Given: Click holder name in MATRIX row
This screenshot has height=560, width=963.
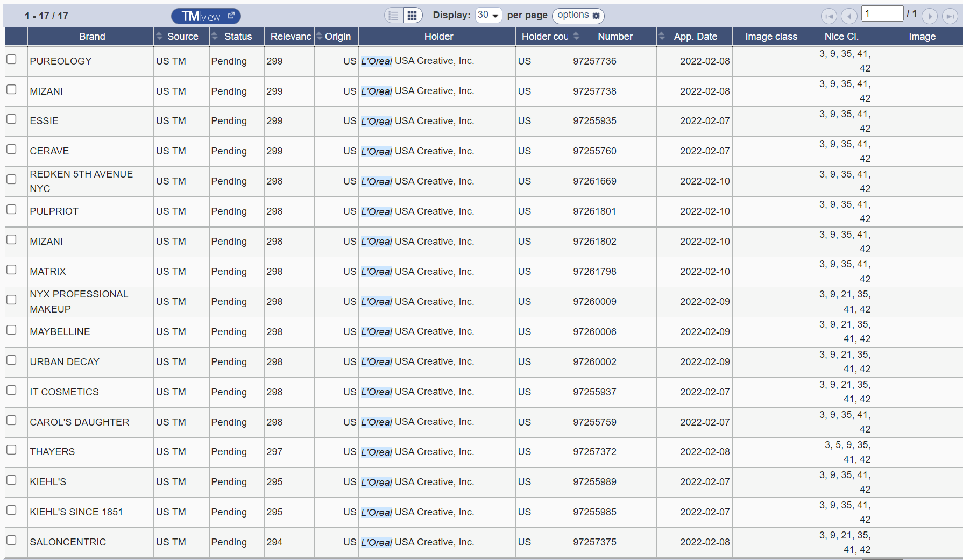Looking at the screenshot, I should coord(417,272).
